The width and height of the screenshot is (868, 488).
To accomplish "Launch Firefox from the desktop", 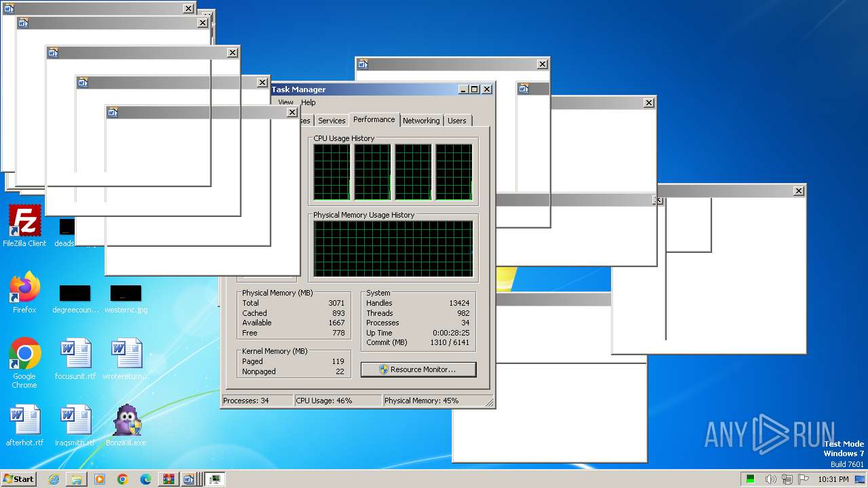I will (x=24, y=292).
